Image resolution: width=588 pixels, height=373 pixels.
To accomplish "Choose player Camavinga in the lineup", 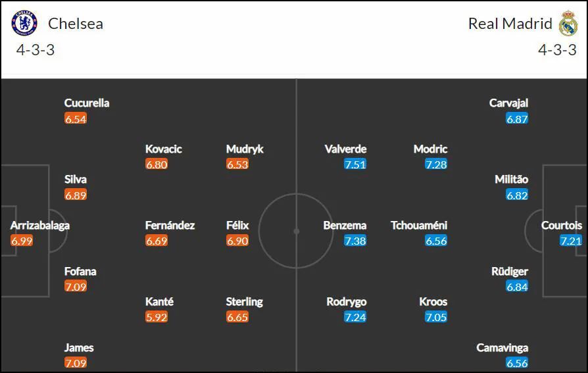I will click(502, 347).
